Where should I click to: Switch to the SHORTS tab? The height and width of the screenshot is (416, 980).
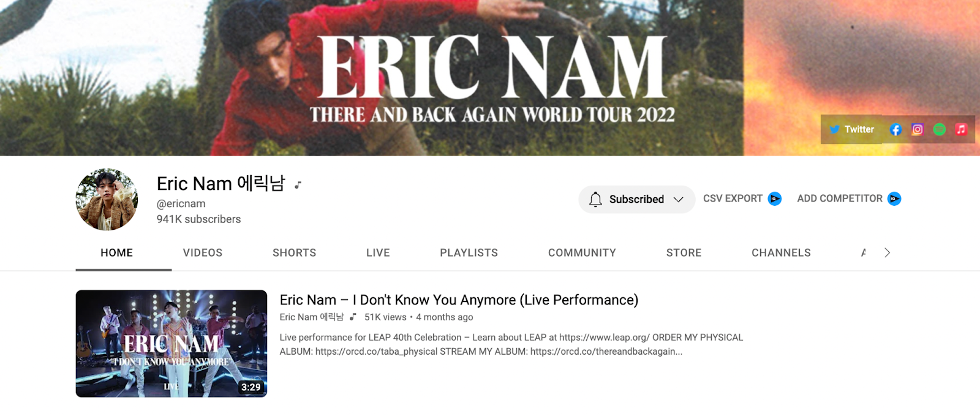[x=295, y=252]
